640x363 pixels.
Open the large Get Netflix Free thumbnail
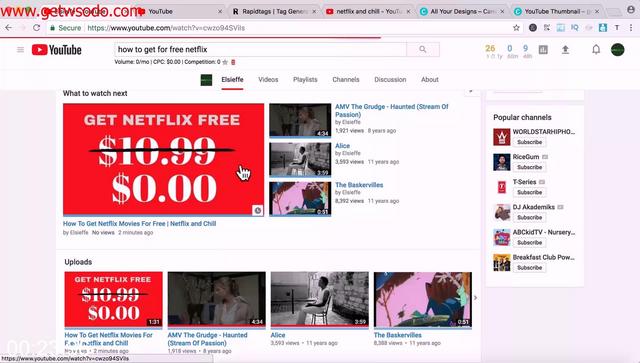[163, 159]
